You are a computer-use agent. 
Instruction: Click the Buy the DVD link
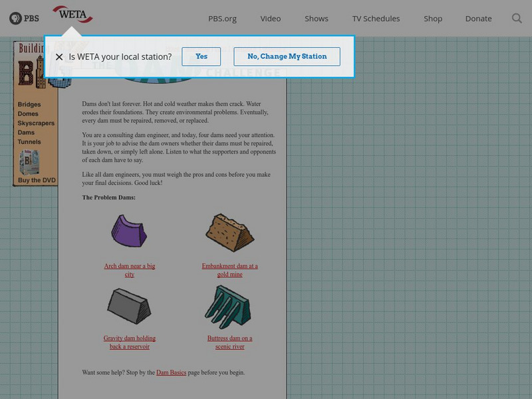(37, 180)
